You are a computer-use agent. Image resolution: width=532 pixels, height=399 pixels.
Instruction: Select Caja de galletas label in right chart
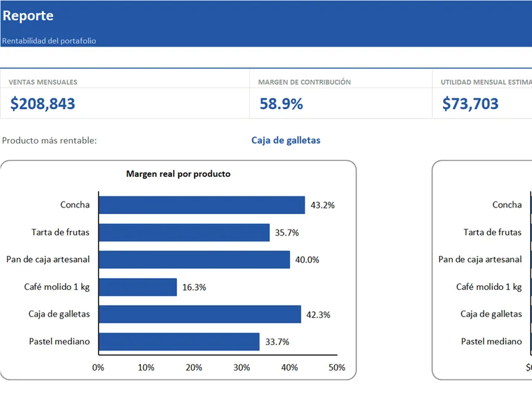(491, 314)
